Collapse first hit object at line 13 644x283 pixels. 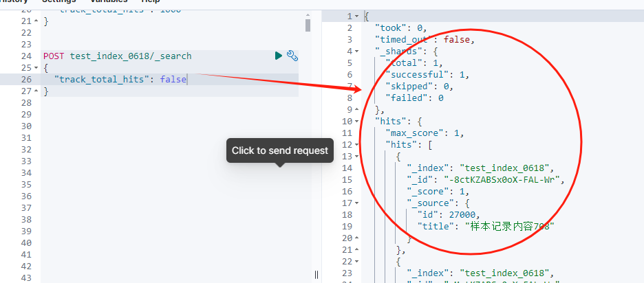(356, 156)
